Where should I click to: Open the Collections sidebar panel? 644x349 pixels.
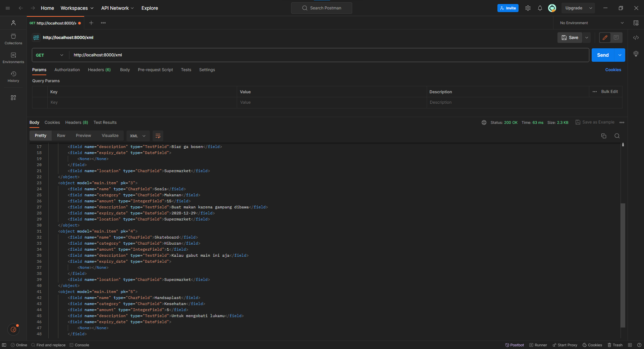tap(13, 39)
